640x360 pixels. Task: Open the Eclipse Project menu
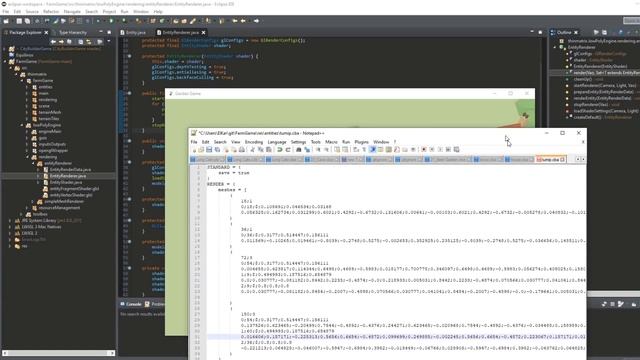click(x=109, y=11)
